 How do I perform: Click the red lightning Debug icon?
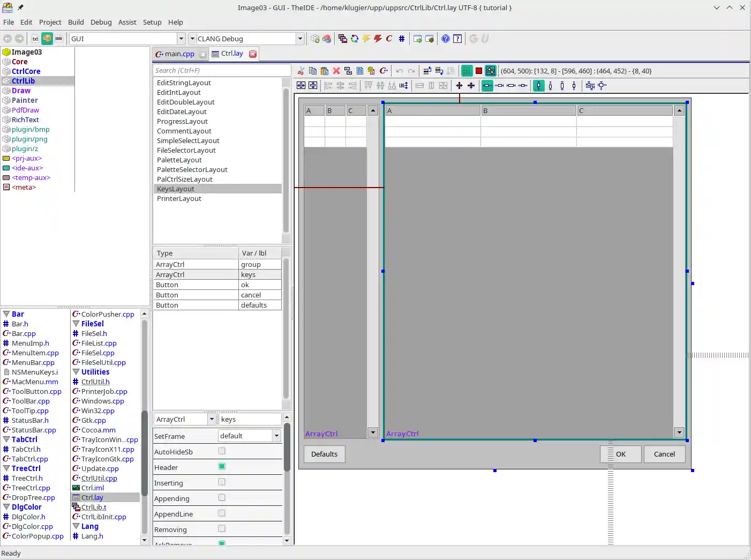[x=377, y=39]
